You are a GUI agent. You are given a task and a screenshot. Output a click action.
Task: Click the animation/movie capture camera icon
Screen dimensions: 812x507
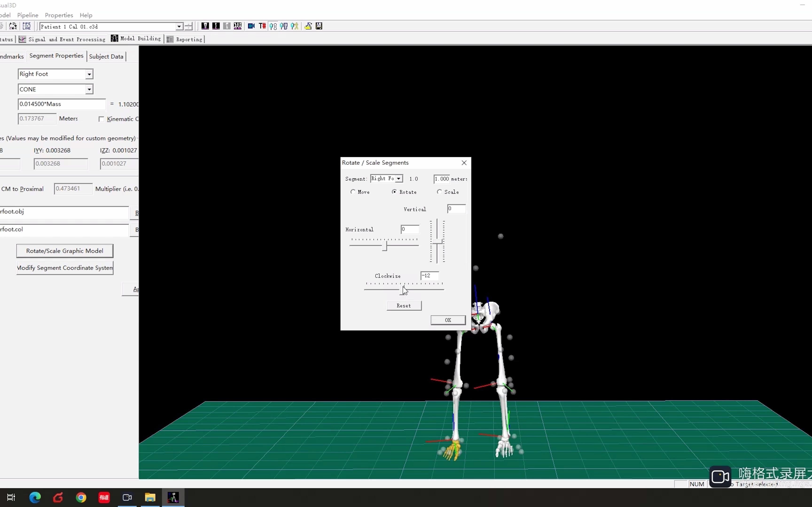tap(251, 26)
